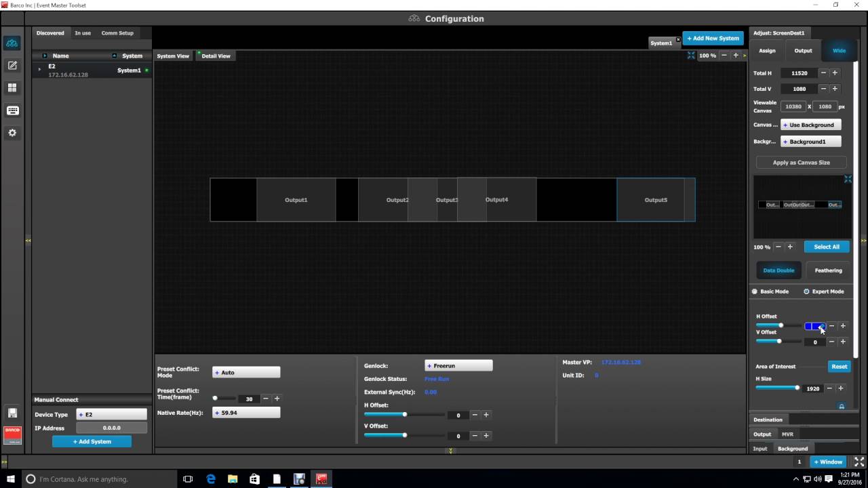Click the IP Address input field
Viewport: 868px width, 488px height.
(x=111, y=428)
